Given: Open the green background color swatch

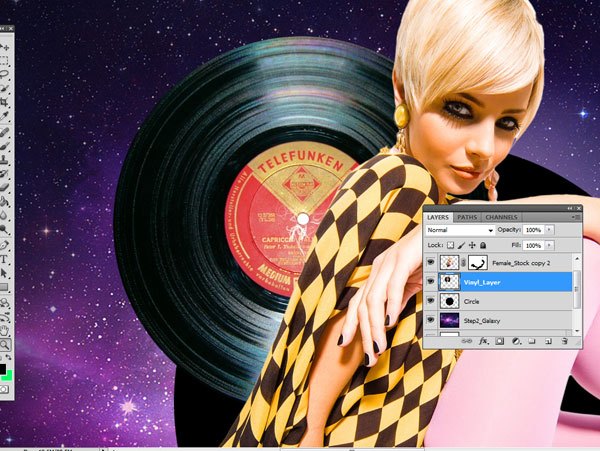Looking at the screenshot, I should point(8,375).
